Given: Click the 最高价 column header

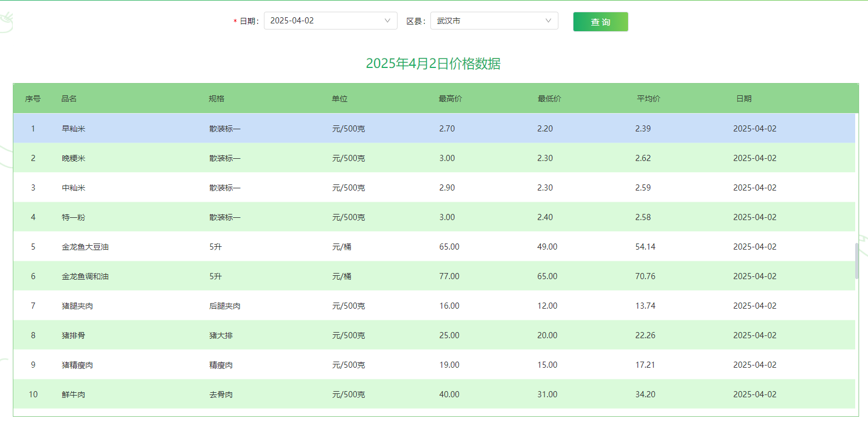Looking at the screenshot, I should (450, 99).
